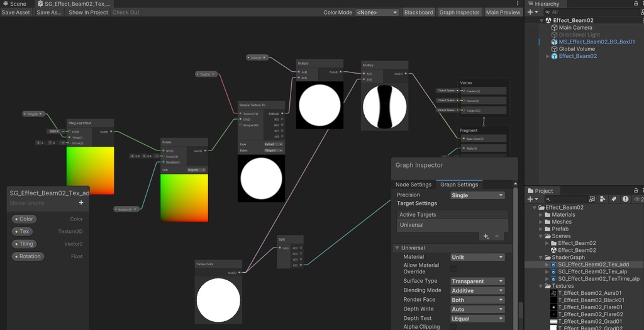
Task: Select the Prefab folder in Project
Action: click(x=560, y=229)
